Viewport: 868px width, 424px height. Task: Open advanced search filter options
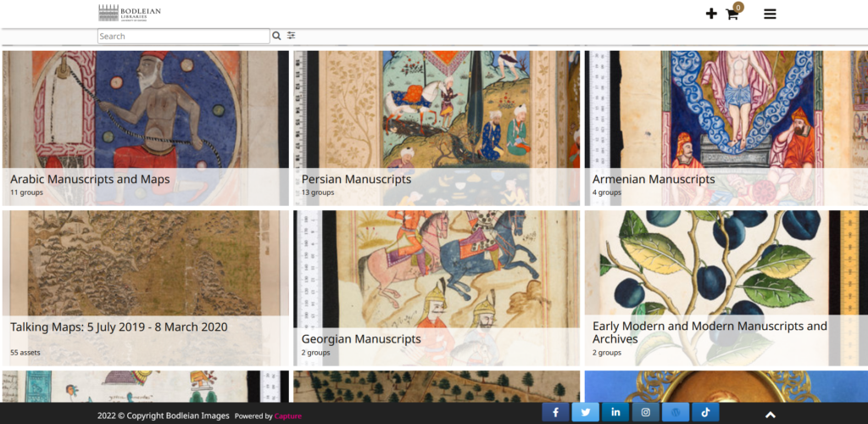tap(292, 36)
